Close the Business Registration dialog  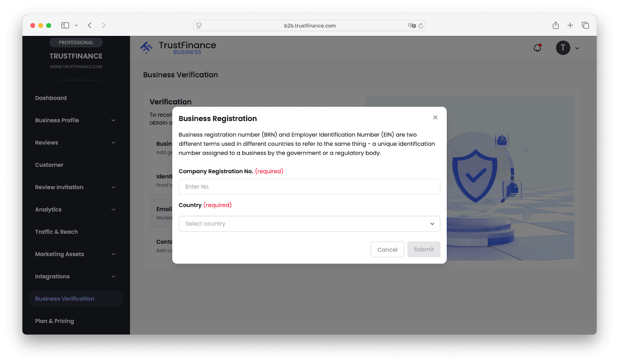(435, 117)
